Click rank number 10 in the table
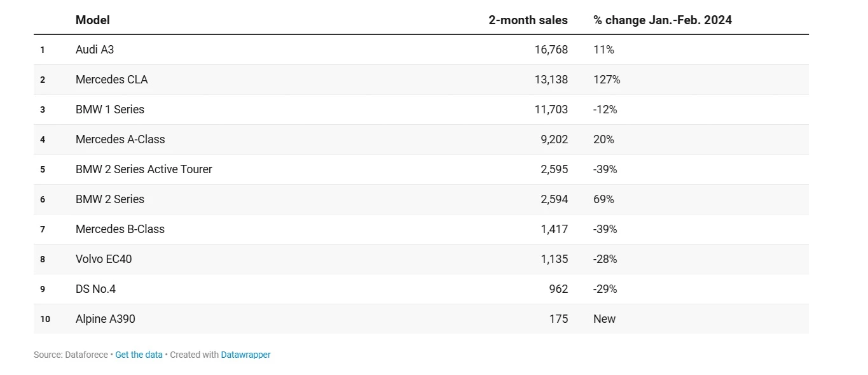 click(45, 319)
